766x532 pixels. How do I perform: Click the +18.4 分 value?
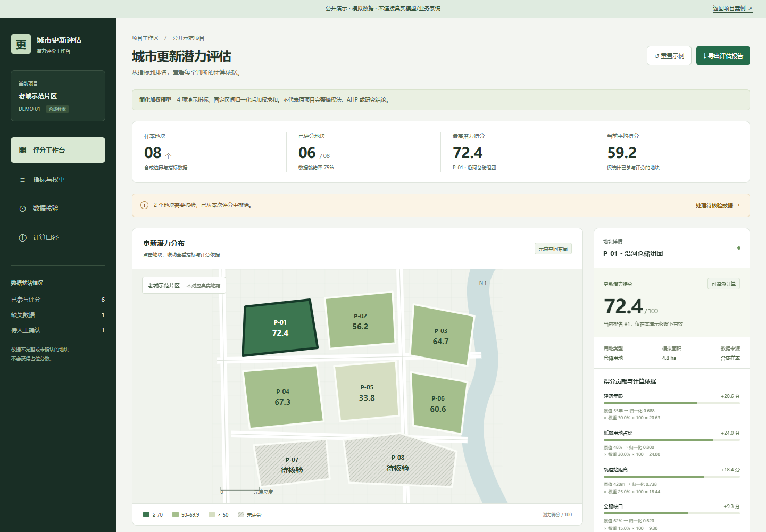click(730, 470)
